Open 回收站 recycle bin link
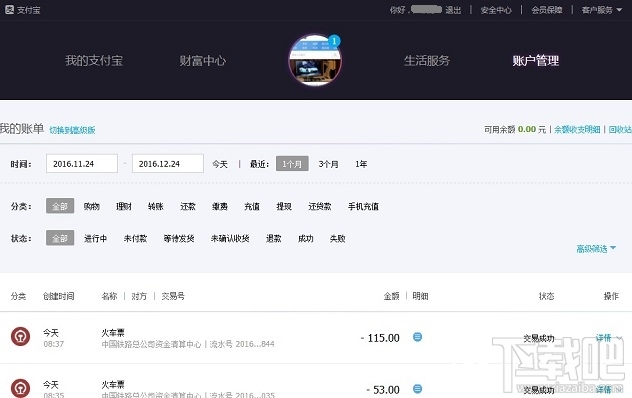Viewport: 632px width, 398px height. pos(620,129)
